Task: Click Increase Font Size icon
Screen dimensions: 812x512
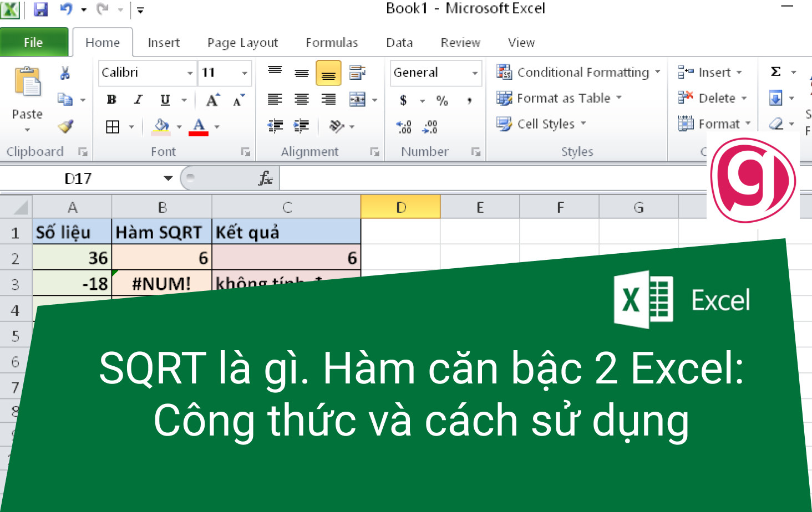Action: click(x=212, y=100)
